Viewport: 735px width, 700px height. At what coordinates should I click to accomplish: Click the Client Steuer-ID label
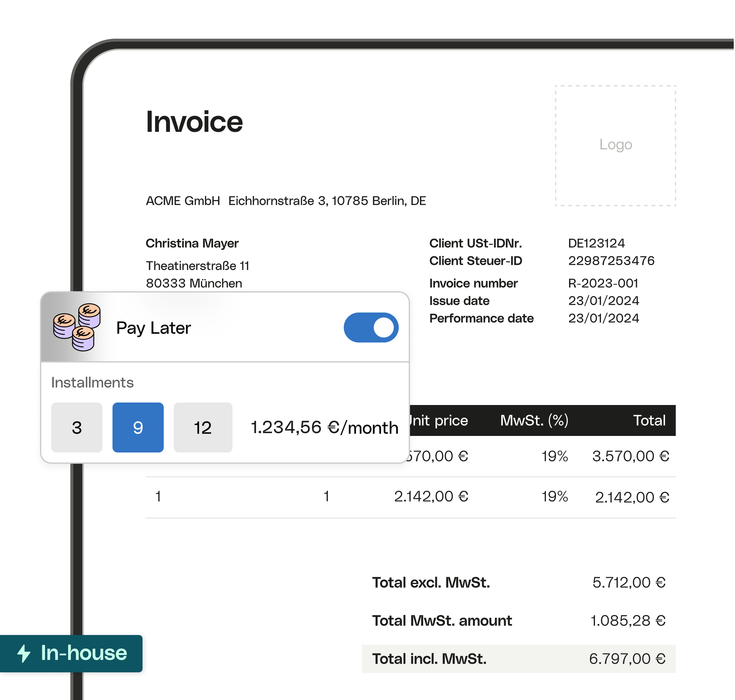[x=476, y=261]
